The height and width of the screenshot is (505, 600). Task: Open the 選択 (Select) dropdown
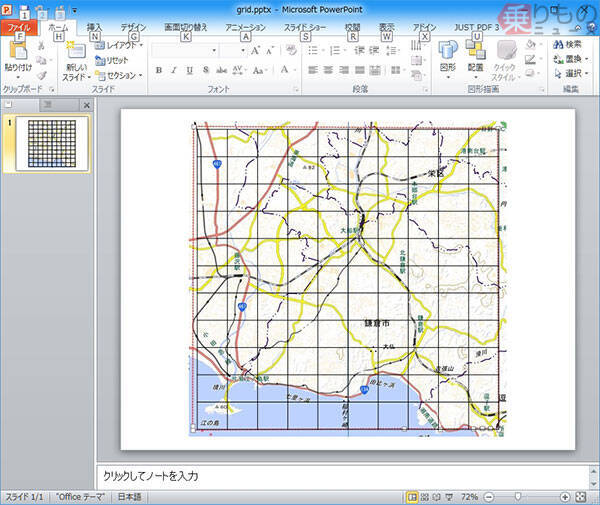[572, 73]
